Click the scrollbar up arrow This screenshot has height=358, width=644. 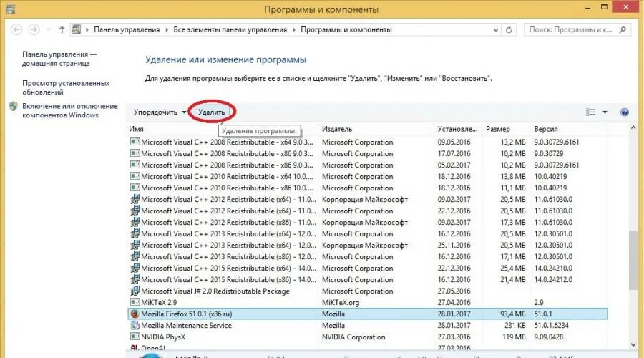pyautogui.click(x=633, y=128)
